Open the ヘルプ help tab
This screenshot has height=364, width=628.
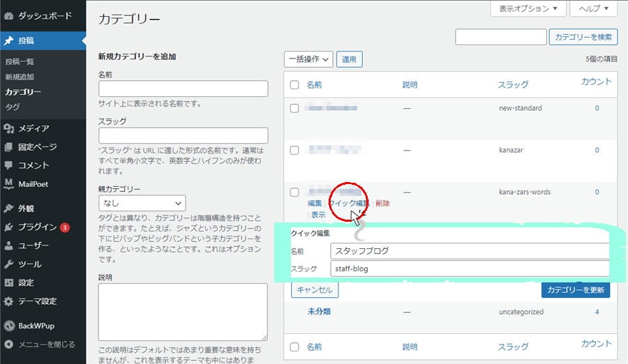point(593,9)
